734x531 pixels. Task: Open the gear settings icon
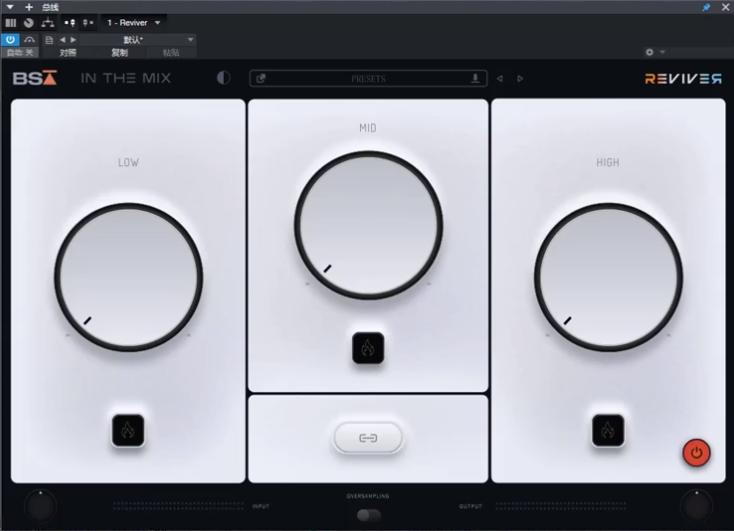click(649, 52)
